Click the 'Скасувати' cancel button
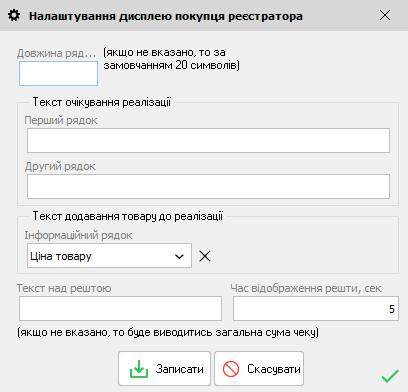Image resolution: width=408 pixels, height=392 pixels. [x=259, y=368]
